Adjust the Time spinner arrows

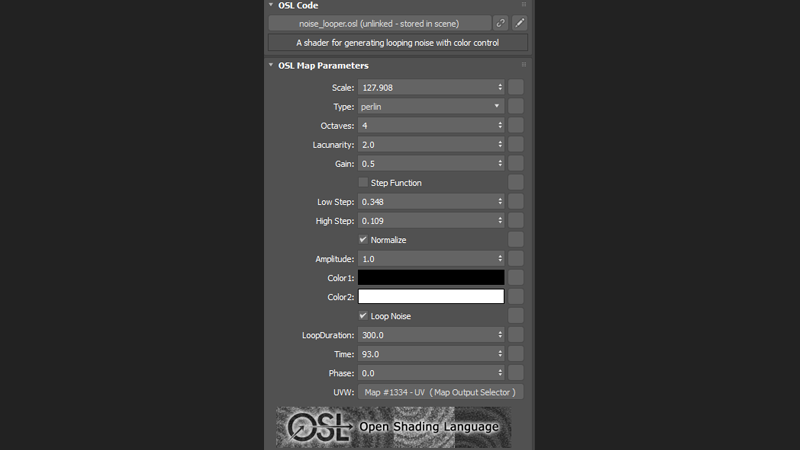(500, 354)
